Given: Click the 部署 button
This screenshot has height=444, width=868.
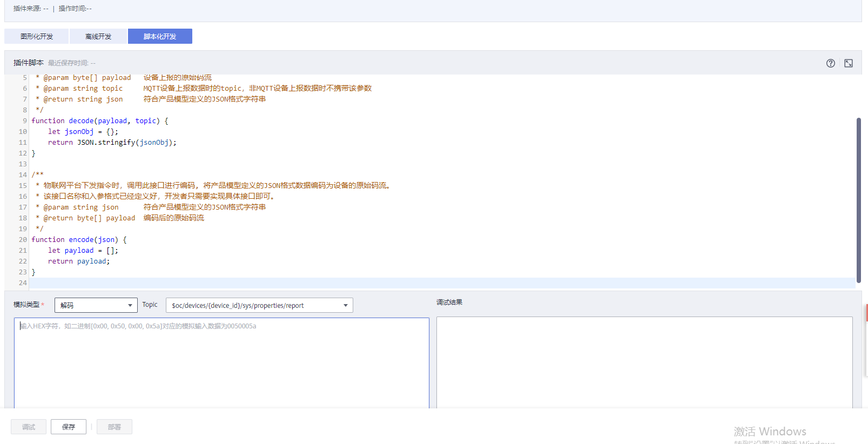Looking at the screenshot, I should point(115,427).
